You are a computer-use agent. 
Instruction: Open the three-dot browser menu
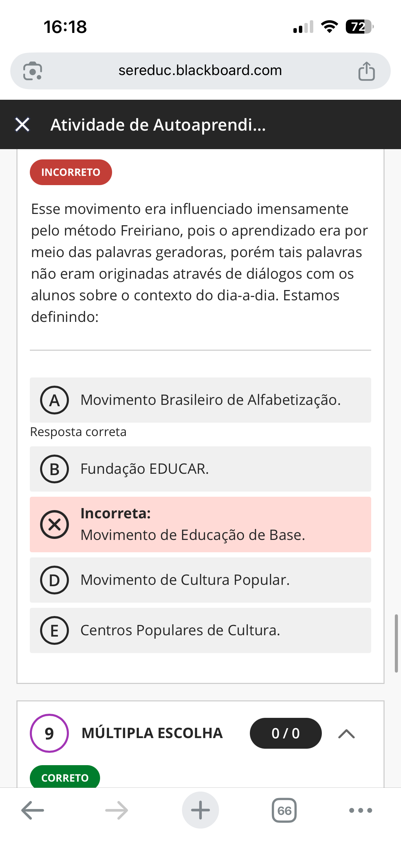361,810
